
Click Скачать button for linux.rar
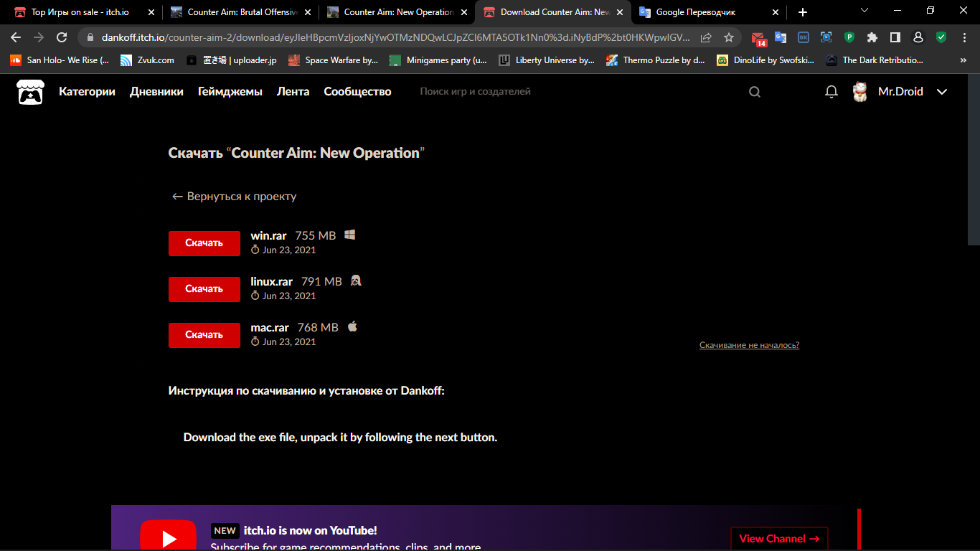pyautogui.click(x=204, y=289)
